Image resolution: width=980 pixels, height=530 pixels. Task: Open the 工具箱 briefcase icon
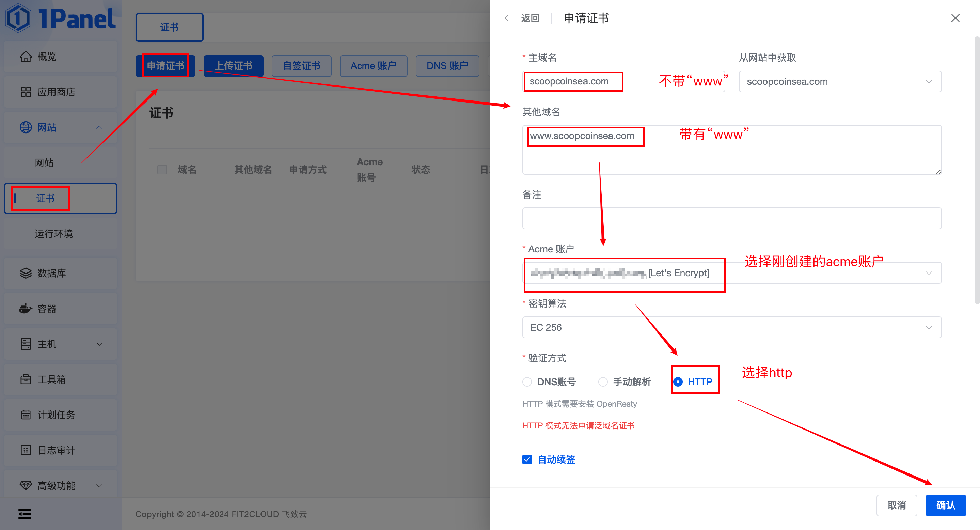(26, 379)
